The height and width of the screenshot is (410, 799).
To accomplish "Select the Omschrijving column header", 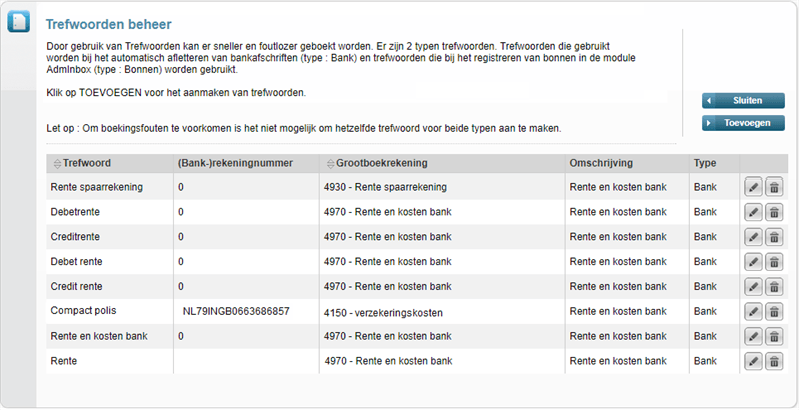I will (601, 163).
